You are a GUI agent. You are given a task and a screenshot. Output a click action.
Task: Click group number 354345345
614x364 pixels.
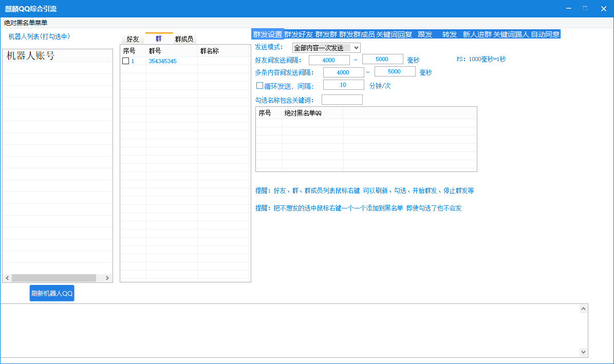coord(162,61)
